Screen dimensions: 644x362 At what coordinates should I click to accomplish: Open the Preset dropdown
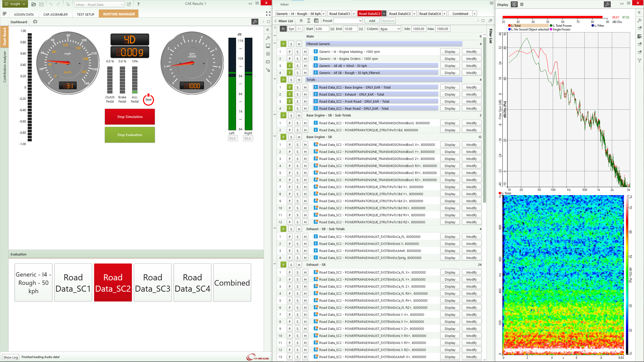[x=348, y=21]
